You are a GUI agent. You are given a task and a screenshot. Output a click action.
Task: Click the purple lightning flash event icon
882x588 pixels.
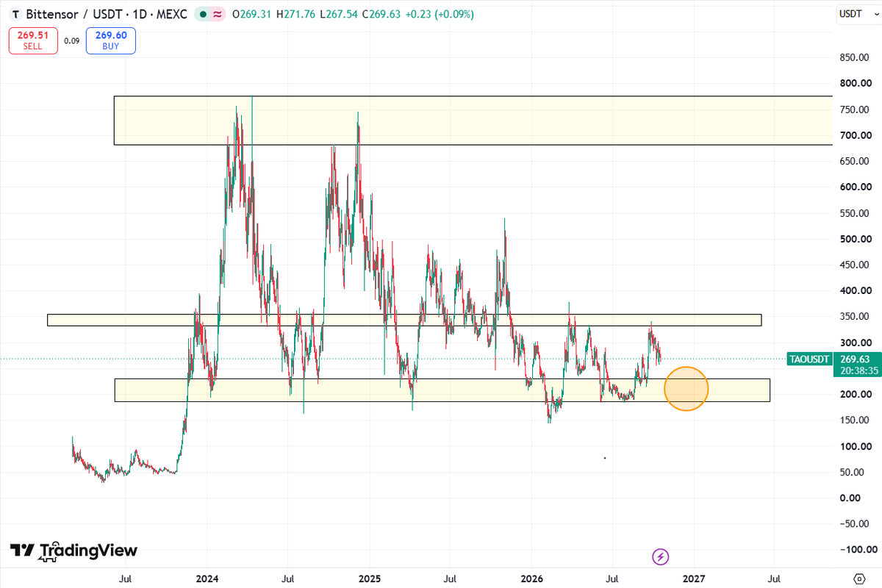click(x=661, y=557)
